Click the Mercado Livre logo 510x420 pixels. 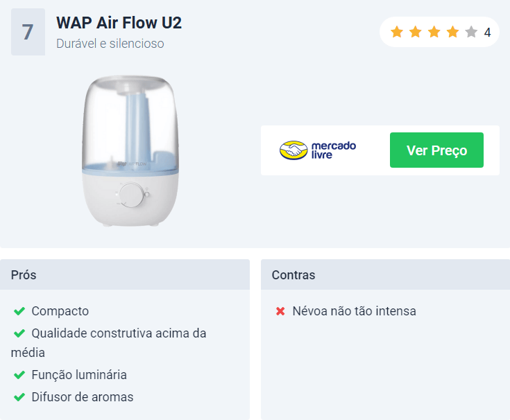(x=318, y=150)
